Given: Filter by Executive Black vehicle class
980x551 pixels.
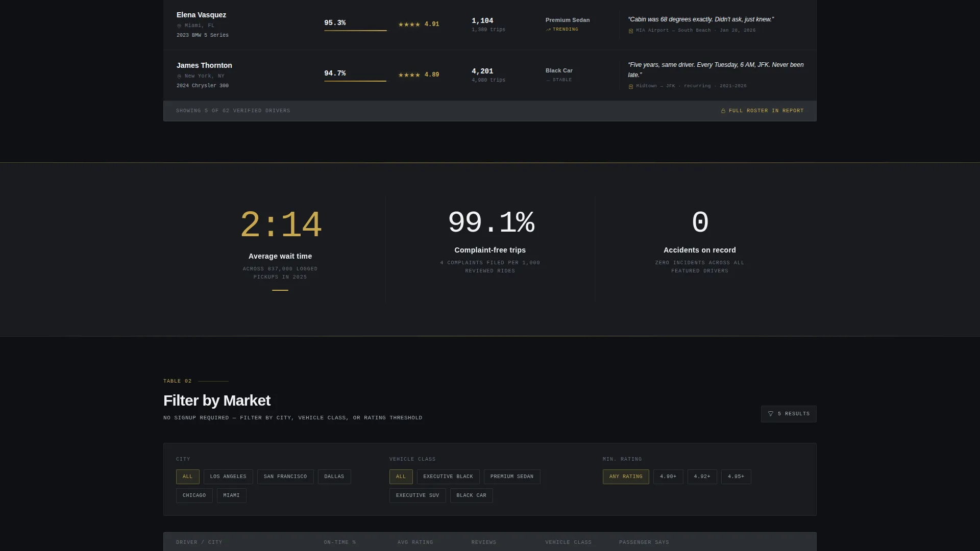Looking at the screenshot, I should point(448,477).
